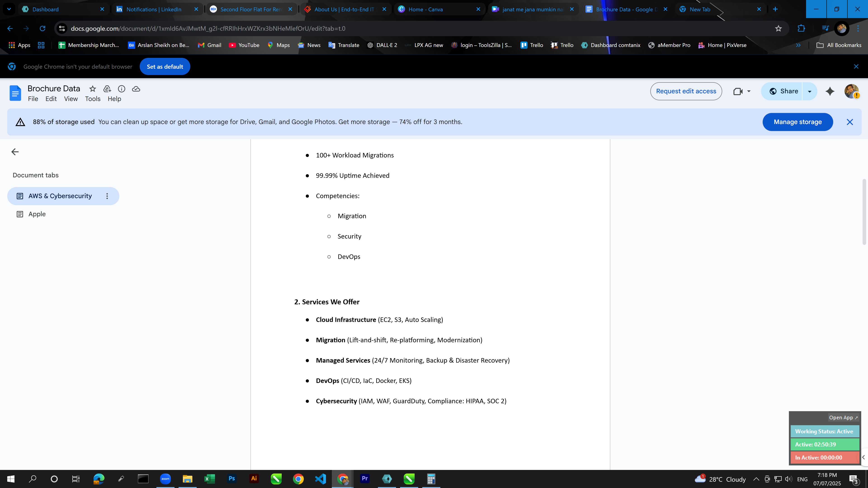Switch to Home - Canva browser tab

click(x=426, y=9)
